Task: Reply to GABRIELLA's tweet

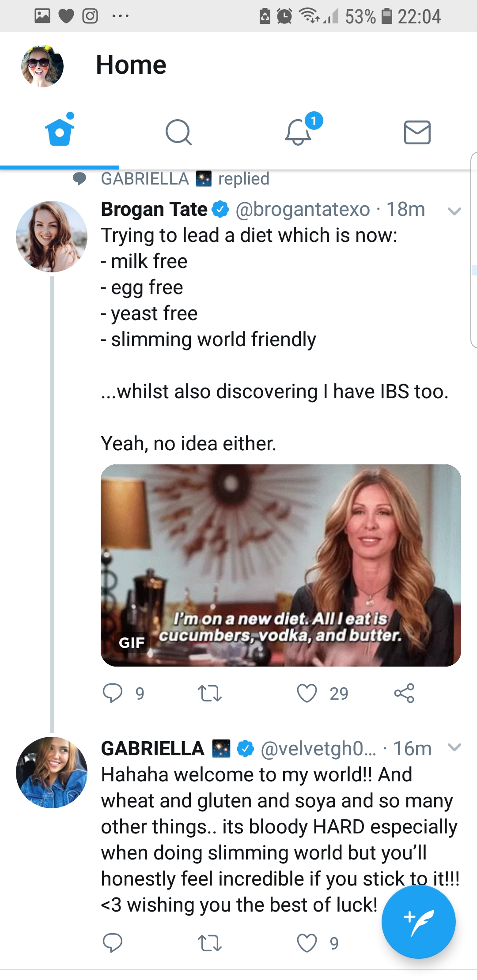Action: [113, 943]
